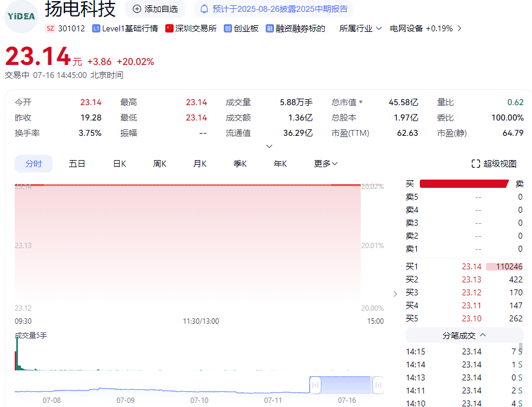Click the 市盈(TTM) value 62.63
The image size is (532, 407).
[x=407, y=133]
